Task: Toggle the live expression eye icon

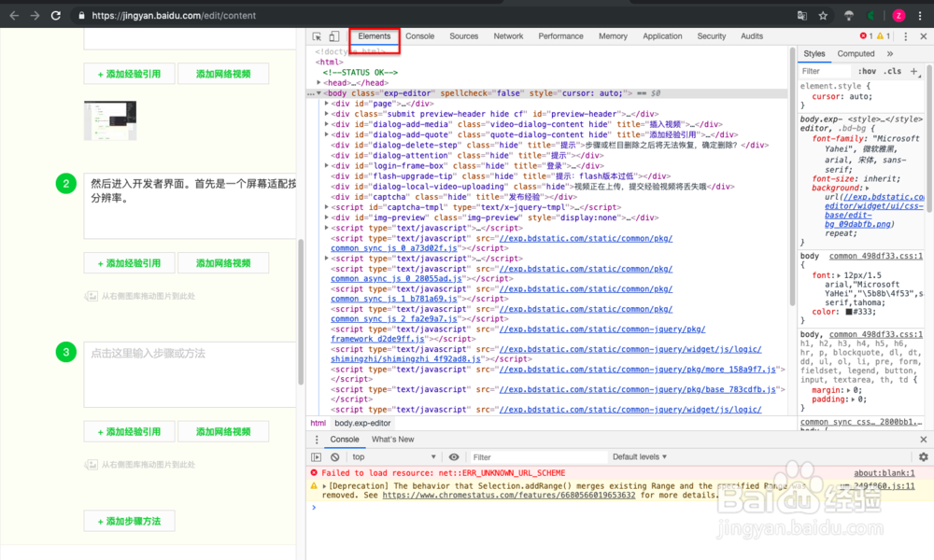Action: point(454,457)
